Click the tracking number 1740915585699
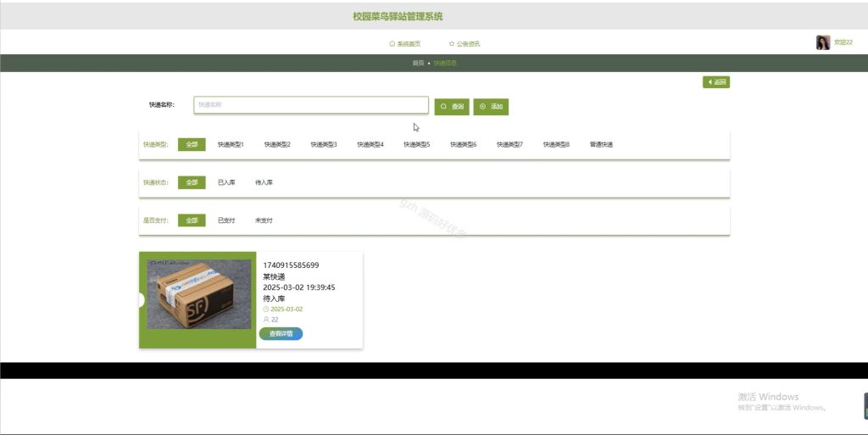The width and height of the screenshot is (868, 435). pos(292,265)
